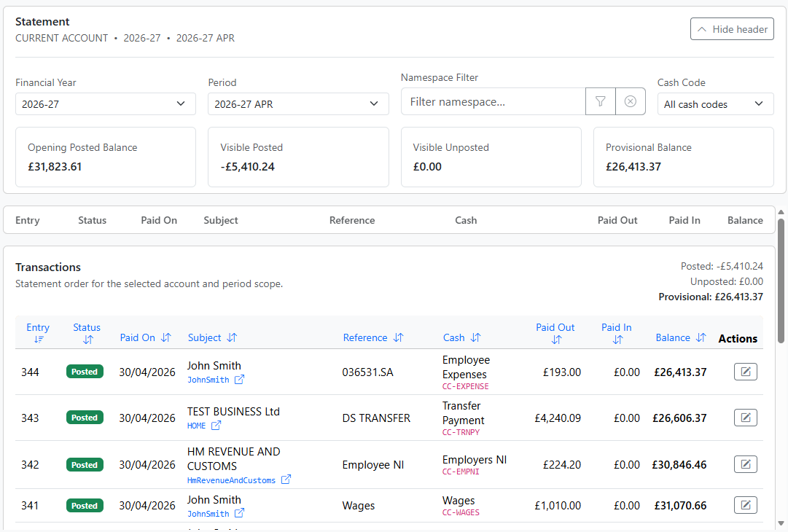Screen dimensions: 788x532
Task: Click the subject 'TEST BUSINESS Ltd'
Action: pyautogui.click(x=233, y=412)
